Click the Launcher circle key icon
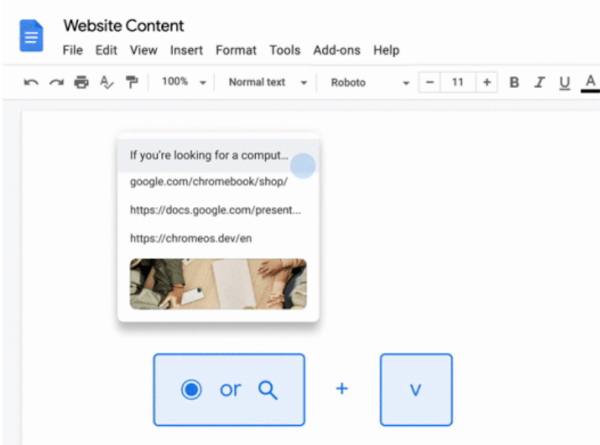The width and height of the screenshot is (600, 445). coord(191,390)
